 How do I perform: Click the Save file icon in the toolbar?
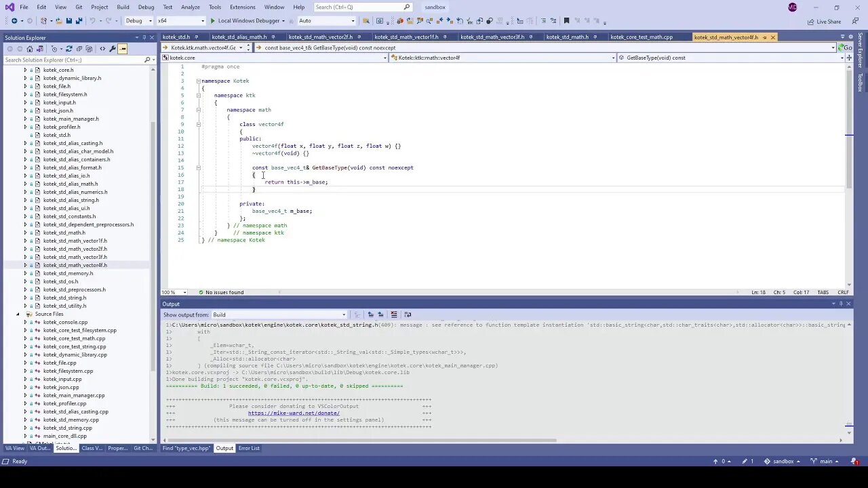[68, 21]
